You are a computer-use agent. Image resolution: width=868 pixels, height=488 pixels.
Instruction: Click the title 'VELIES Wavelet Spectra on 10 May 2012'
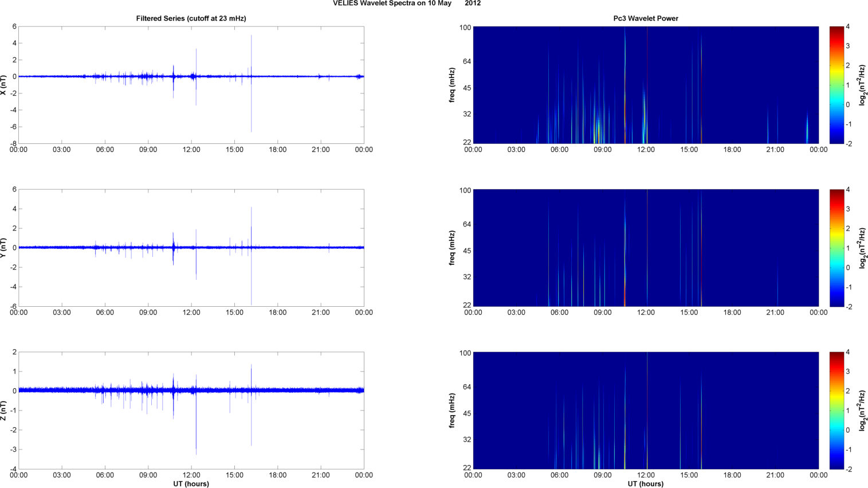[407, 3]
